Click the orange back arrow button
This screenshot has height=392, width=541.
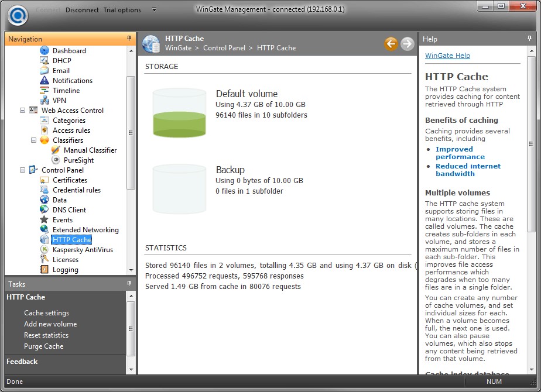[x=391, y=43]
